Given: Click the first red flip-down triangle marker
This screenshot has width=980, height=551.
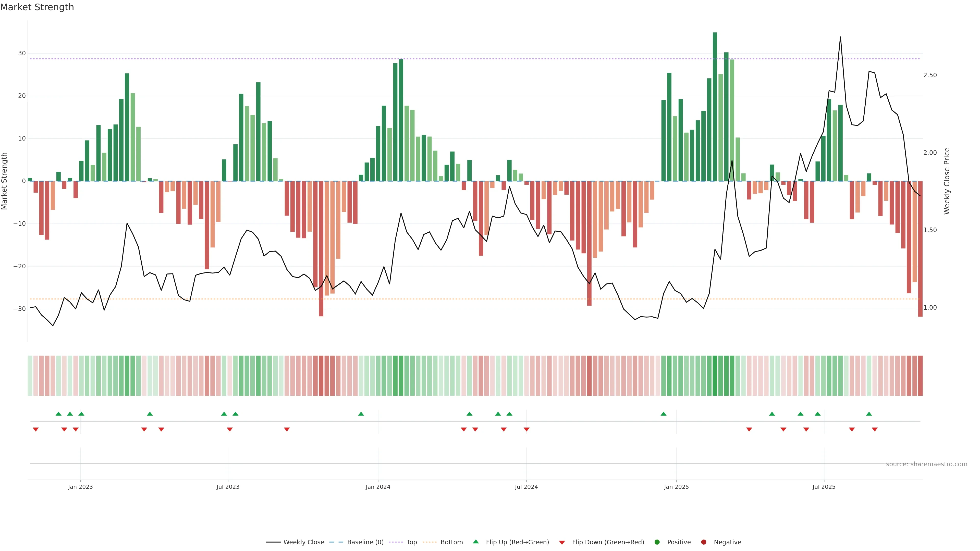Looking at the screenshot, I should tap(36, 429).
